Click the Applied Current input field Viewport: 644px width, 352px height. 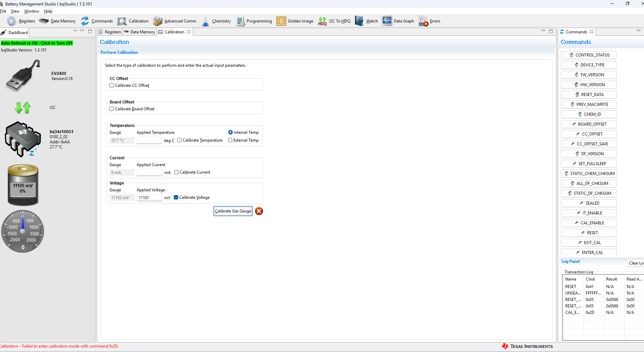pos(149,172)
